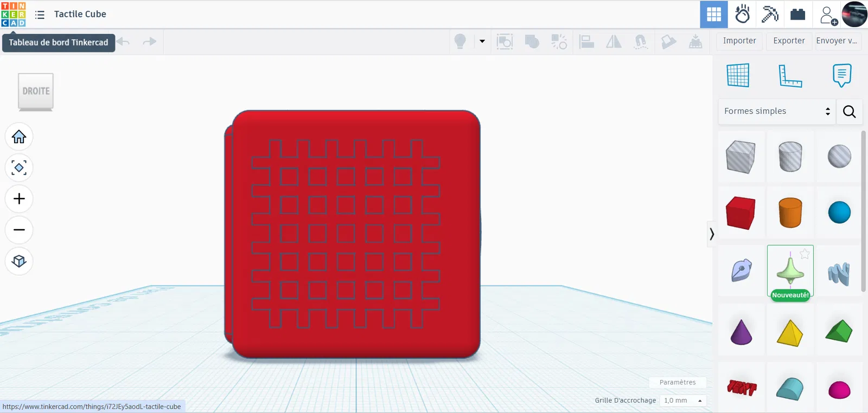Click the merged square-and-circle icon

click(x=532, y=41)
